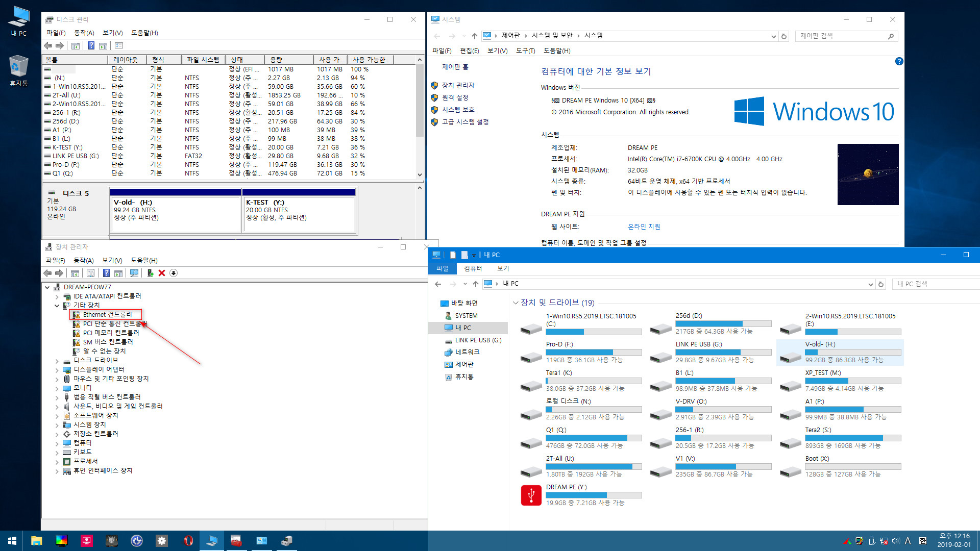Open My PC address bar dropdown
980x551 pixels.
(870, 284)
